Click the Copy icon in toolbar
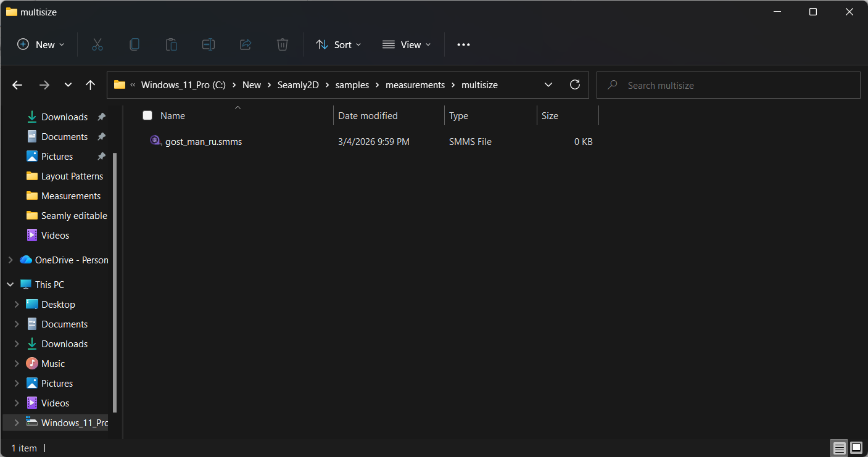Viewport: 868px width, 457px height. click(134, 44)
